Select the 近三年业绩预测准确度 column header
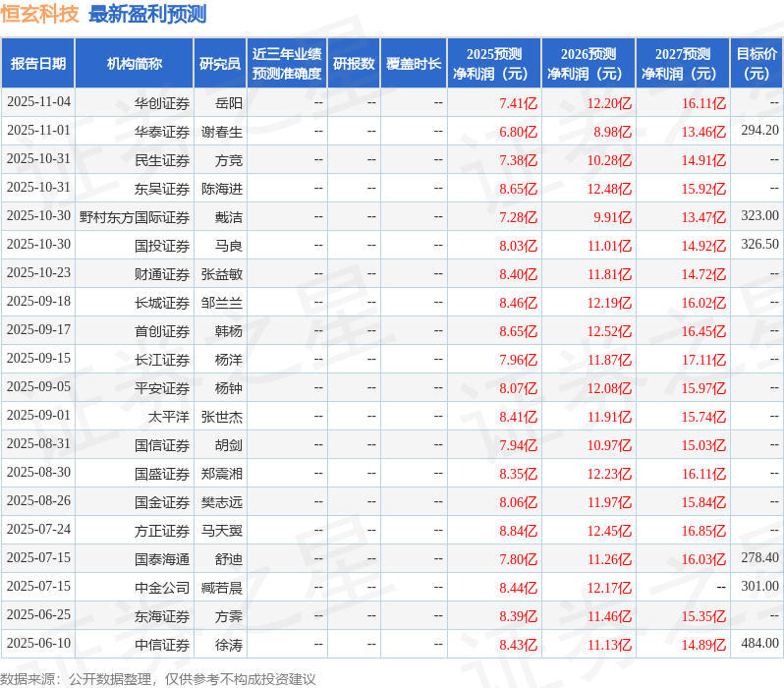This screenshot has width=784, height=688. (x=286, y=64)
